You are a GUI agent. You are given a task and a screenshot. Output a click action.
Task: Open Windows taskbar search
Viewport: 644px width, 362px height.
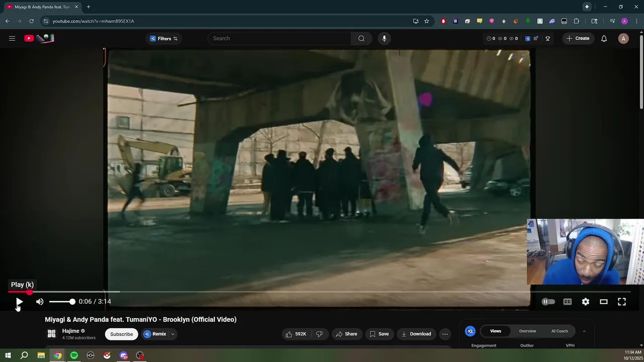point(24,355)
